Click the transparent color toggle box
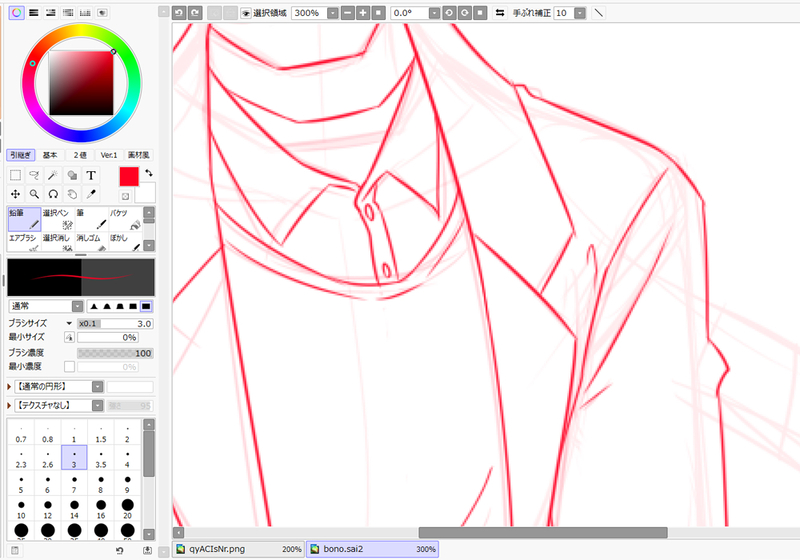Image resolution: width=800 pixels, height=560 pixels. point(126,196)
